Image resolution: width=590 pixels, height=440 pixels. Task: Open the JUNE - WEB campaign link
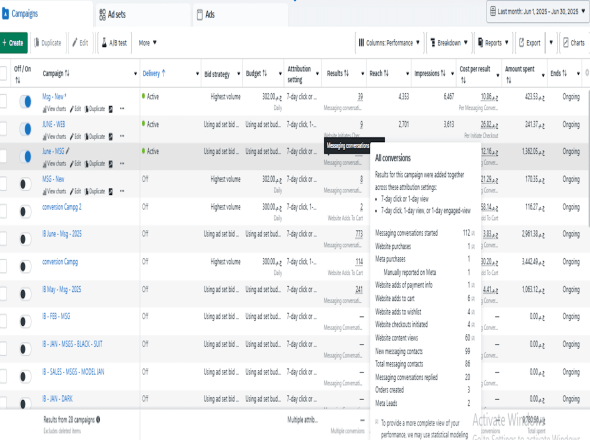53,124
